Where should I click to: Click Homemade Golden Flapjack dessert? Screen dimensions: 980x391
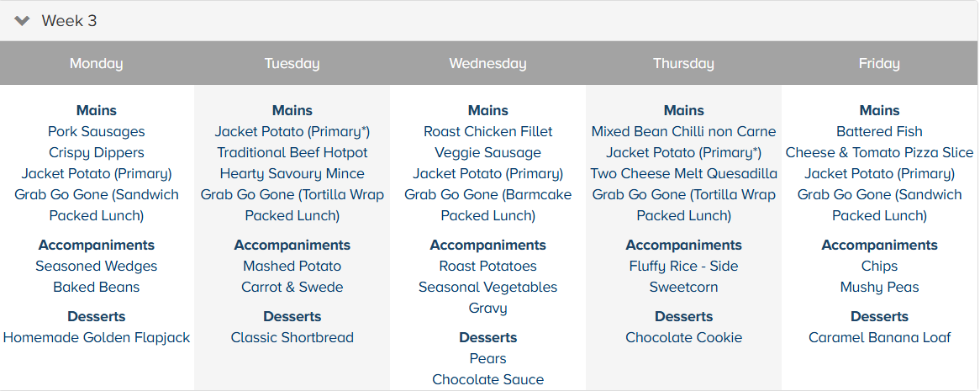pyautogui.click(x=96, y=338)
